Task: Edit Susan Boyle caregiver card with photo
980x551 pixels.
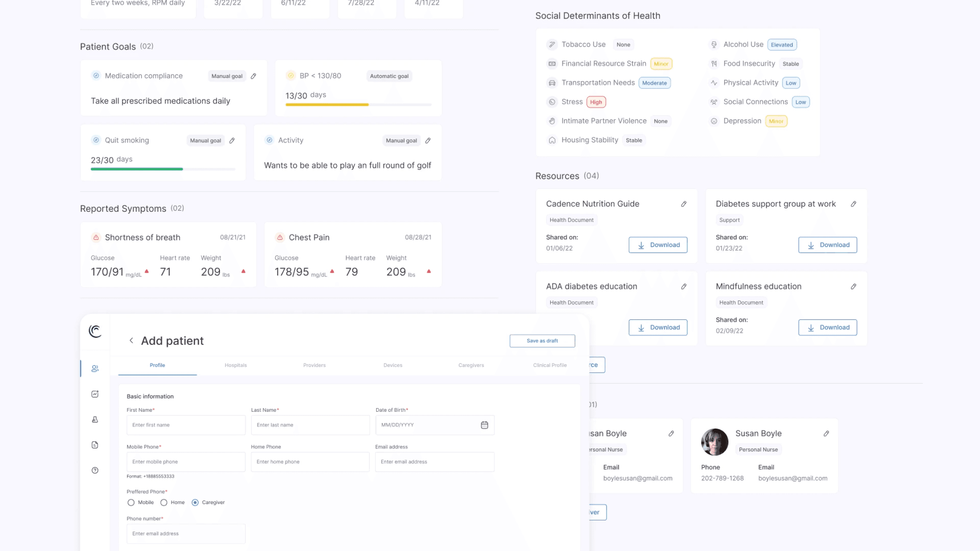Action: pyautogui.click(x=826, y=434)
